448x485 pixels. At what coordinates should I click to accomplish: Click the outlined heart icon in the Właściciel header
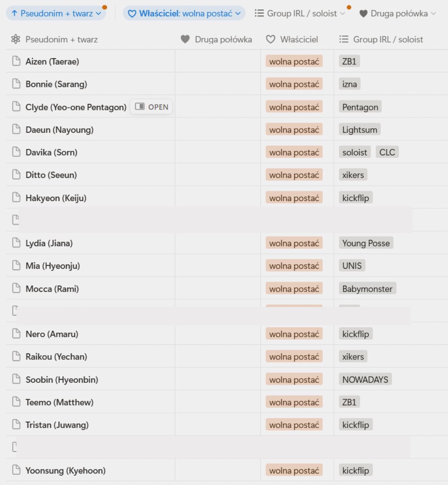pyautogui.click(x=271, y=39)
